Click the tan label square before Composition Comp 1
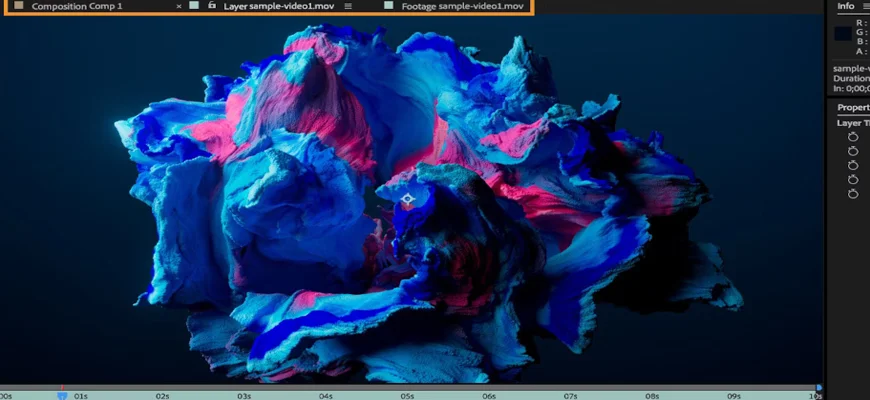The height and width of the screenshot is (400, 870). [19, 6]
